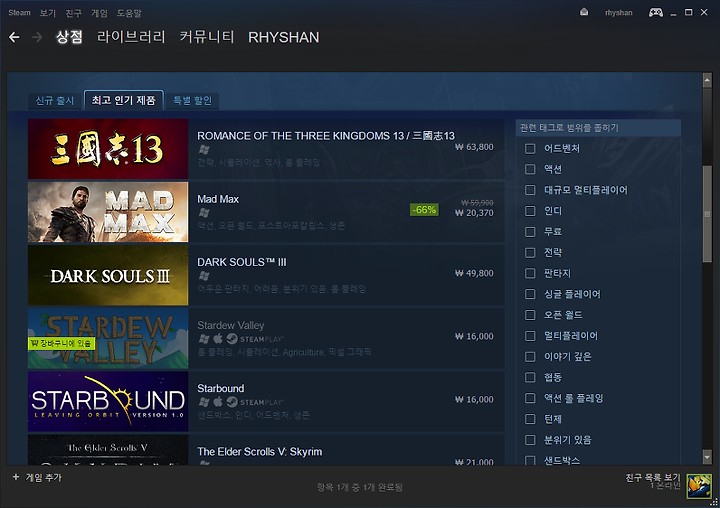Open the 도움말 menu
This screenshot has width=720, height=508.
tap(129, 13)
